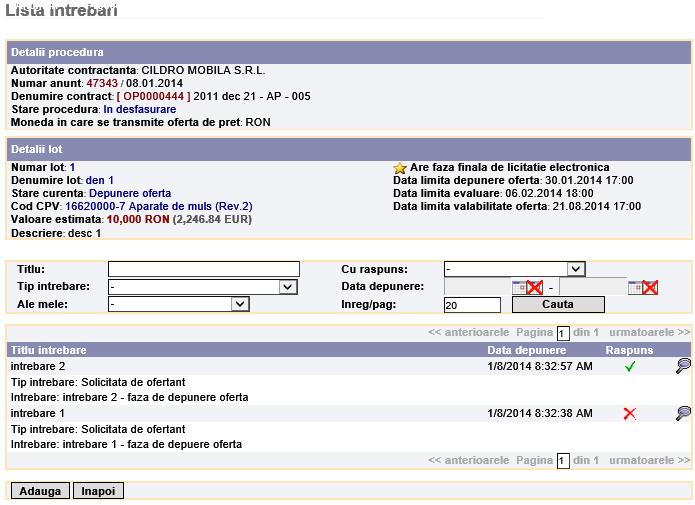Focus the Inreg/pag field
Image resolution: width=695 pixels, height=505 pixels.
click(472, 305)
